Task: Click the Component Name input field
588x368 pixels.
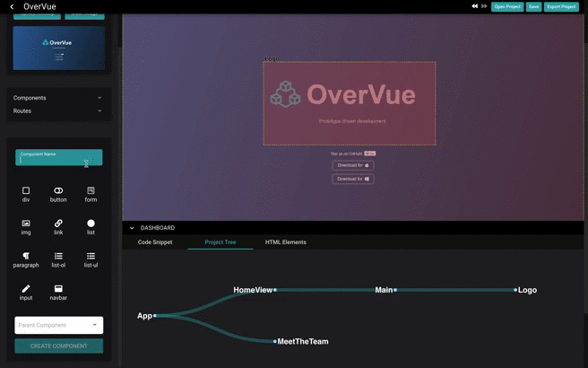Action: 59,157
